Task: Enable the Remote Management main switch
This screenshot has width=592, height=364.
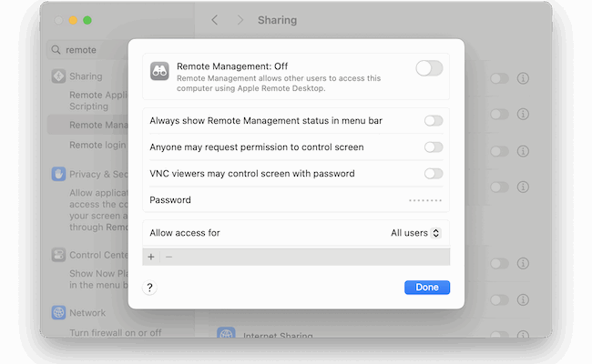Action: (x=429, y=68)
